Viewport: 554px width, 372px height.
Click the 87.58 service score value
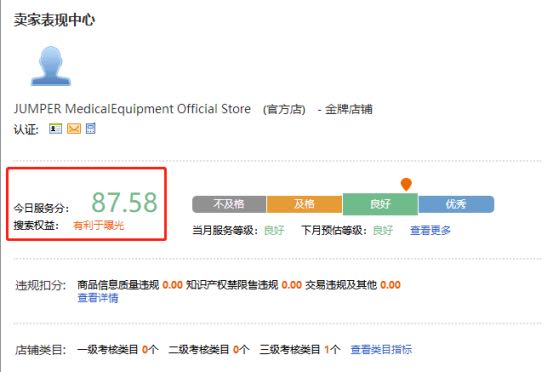(x=124, y=202)
